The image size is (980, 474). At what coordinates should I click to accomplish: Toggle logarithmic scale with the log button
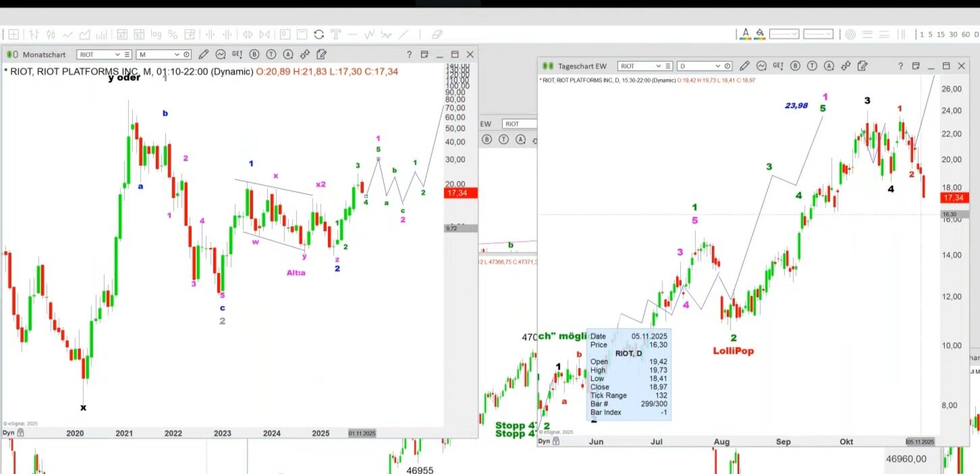156,34
